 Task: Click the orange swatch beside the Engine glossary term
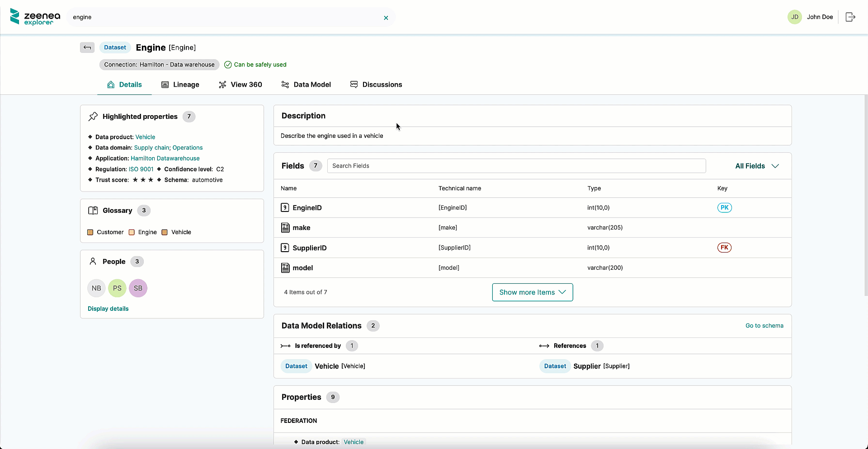click(131, 232)
